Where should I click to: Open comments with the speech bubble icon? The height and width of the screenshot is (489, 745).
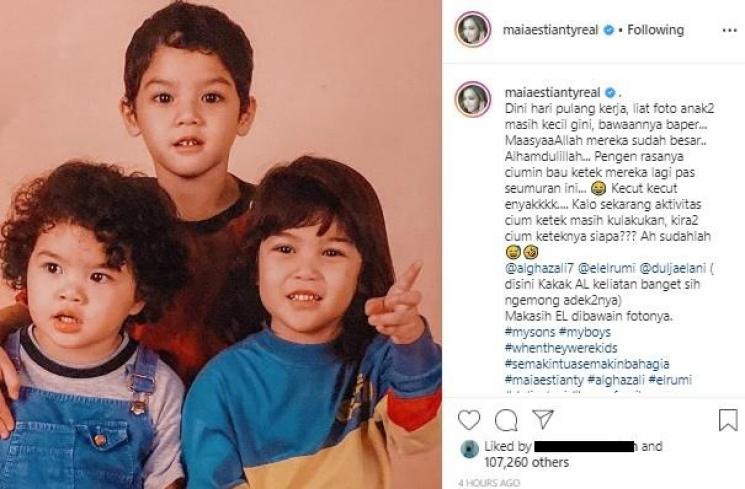[506, 420]
